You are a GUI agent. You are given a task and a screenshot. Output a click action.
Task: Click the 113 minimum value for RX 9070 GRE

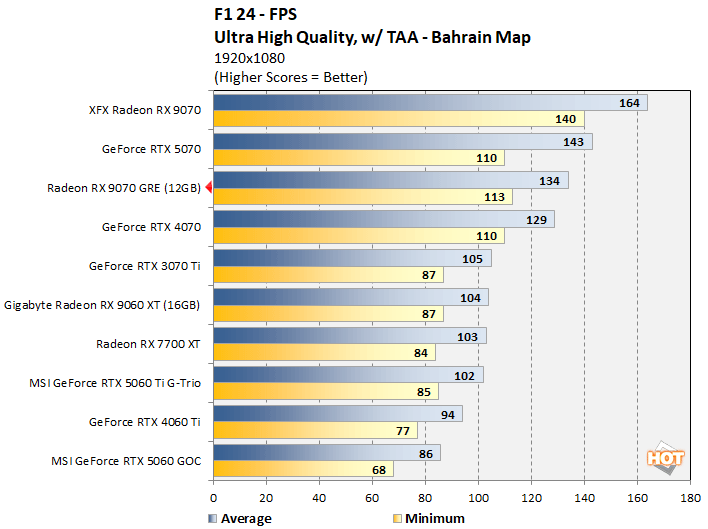(x=494, y=197)
